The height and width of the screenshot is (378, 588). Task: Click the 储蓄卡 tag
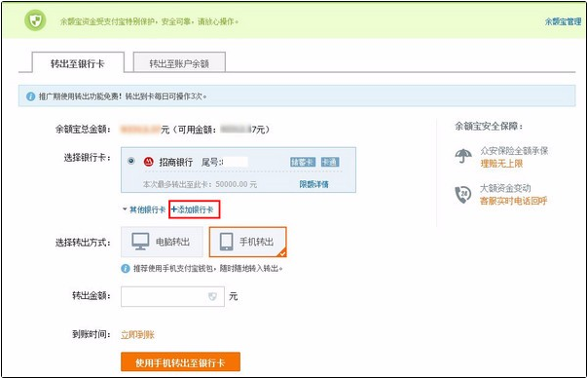click(x=303, y=162)
